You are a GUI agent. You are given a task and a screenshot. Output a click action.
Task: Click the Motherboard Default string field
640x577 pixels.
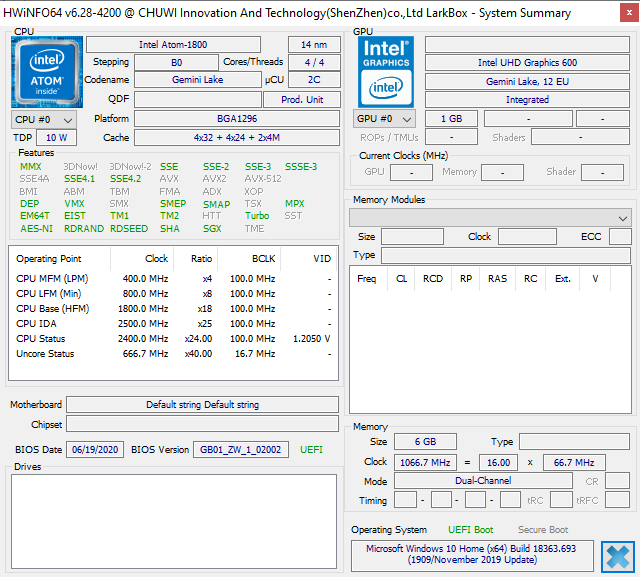(x=202, y=404)
